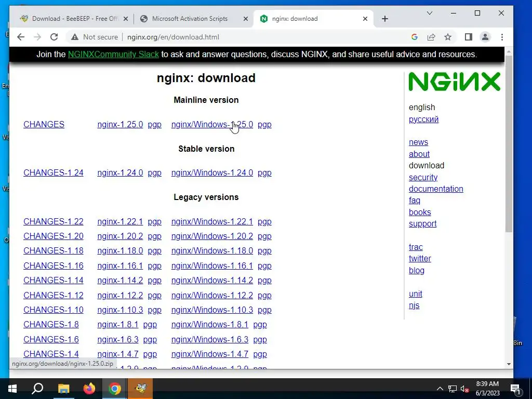Download nginx-1.4.7 source
This screenshot has height=399, width=532.
(118, 354)
